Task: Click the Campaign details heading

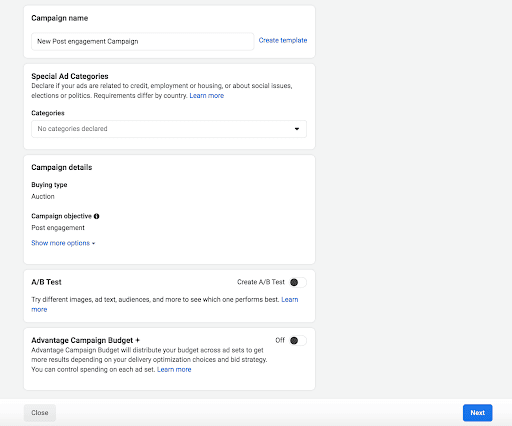Action: [62, 167]
